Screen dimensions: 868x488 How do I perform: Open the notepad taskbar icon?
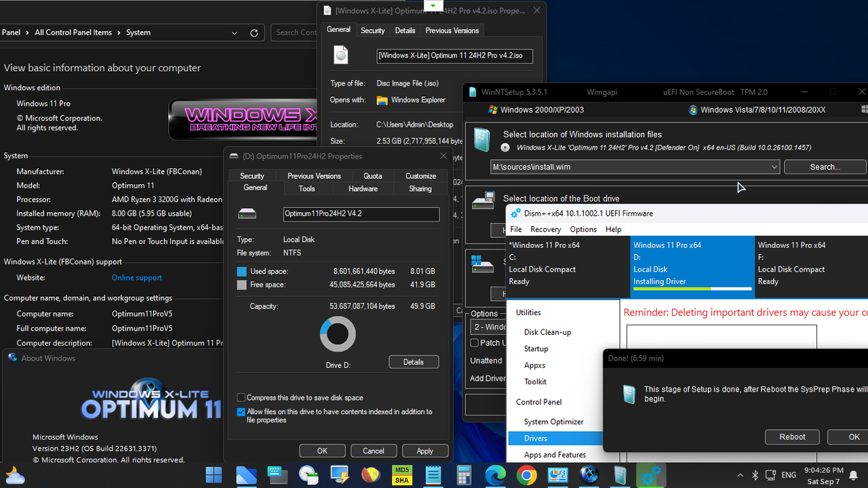tap(433, 475)
